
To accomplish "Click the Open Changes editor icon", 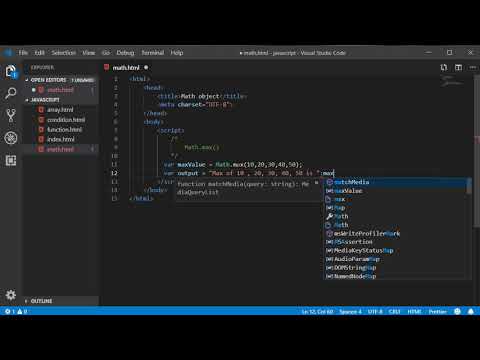I will pos(444,68).
